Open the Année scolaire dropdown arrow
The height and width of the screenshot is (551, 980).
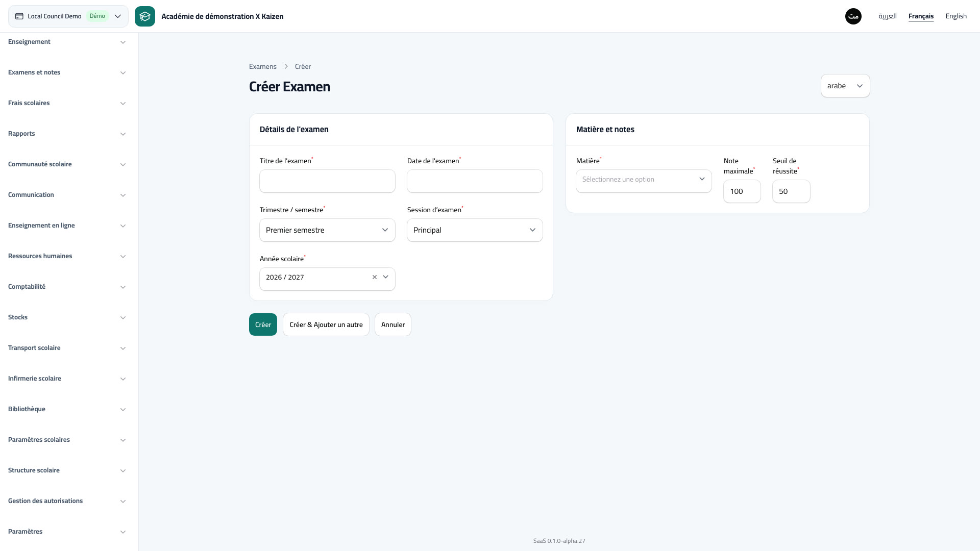coord(386,277)
